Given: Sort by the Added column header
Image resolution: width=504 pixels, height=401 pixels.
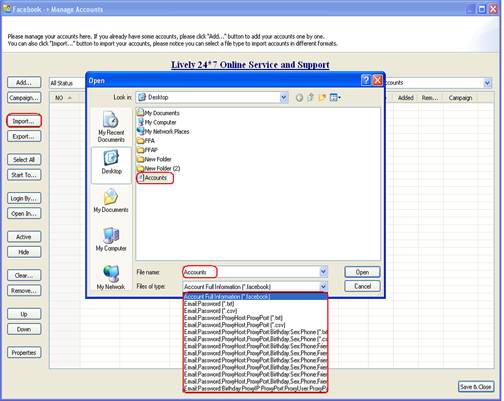Looking at the screenshot, I should [405, 98].
